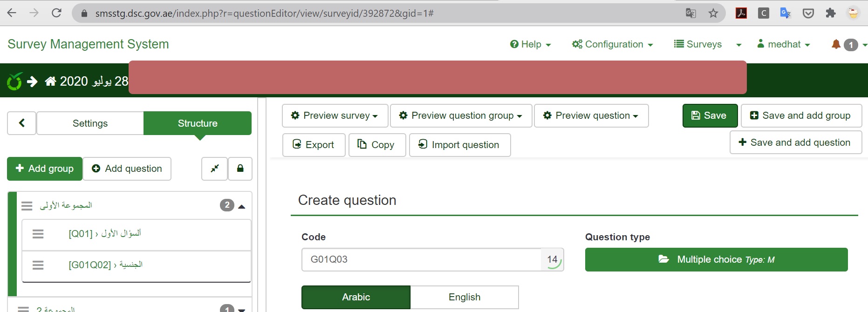Click the Google Translate icon in address bar

point(690,13)
